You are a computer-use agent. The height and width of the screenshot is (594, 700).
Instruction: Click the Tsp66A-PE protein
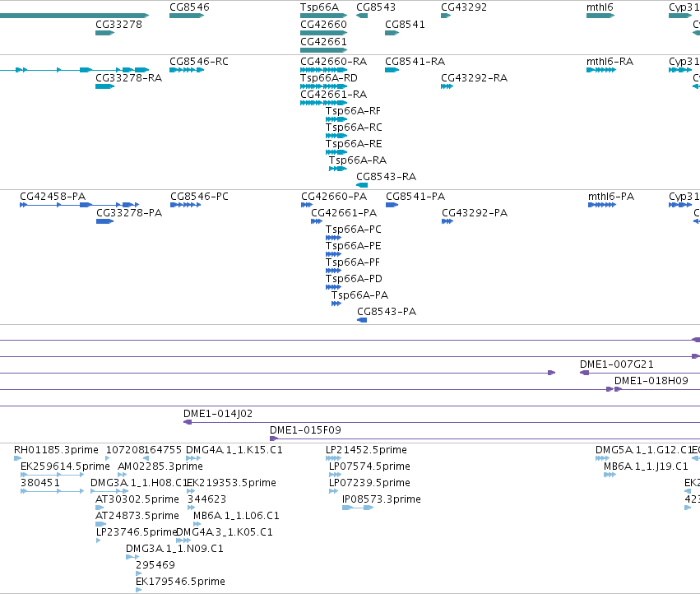(333, 254)
